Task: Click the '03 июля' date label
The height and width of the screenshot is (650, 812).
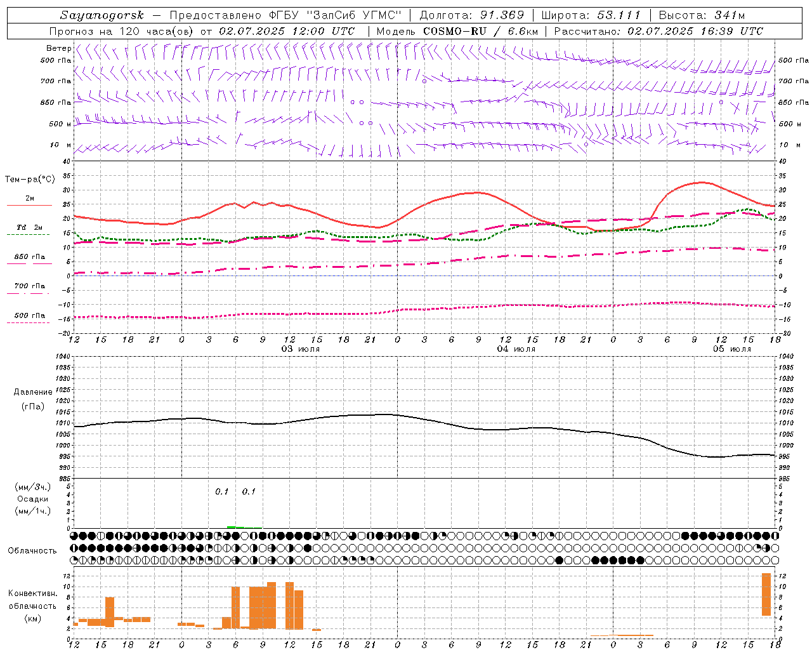Action: pos(300,349)
